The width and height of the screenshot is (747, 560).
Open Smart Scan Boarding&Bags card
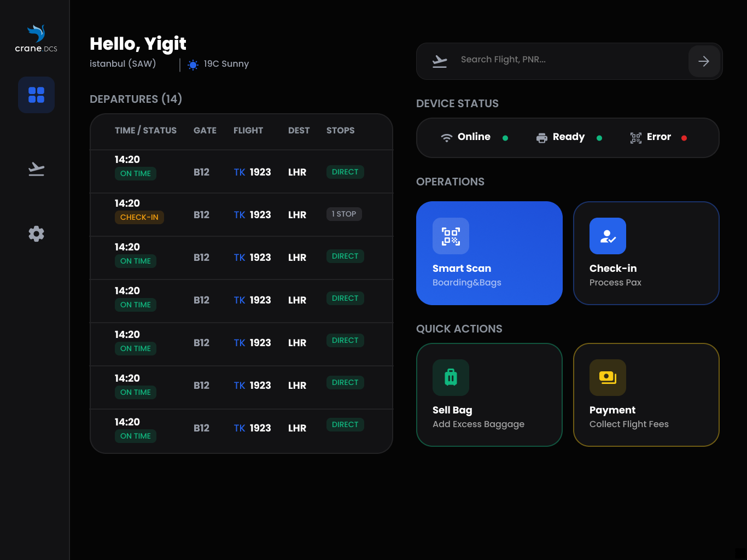(489, 253)
